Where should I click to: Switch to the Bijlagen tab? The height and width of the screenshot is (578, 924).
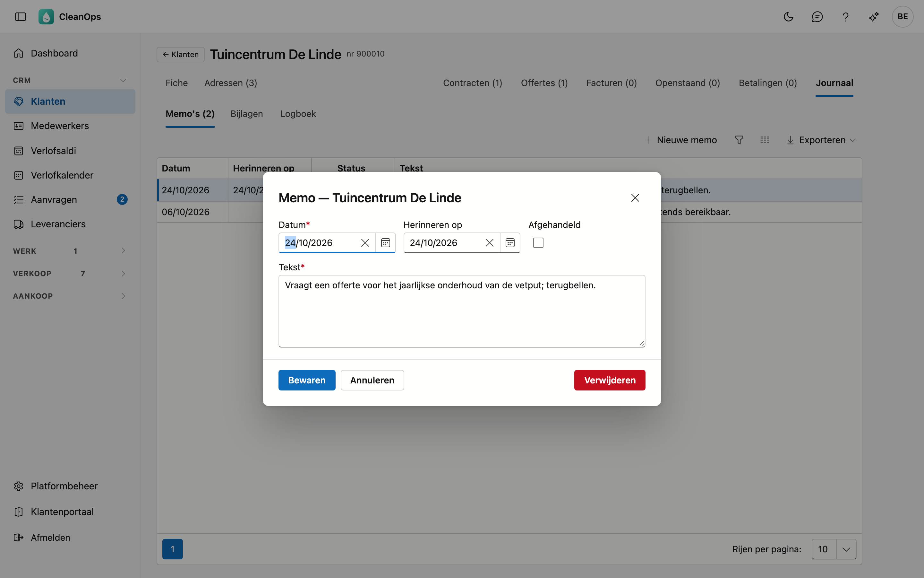247,114
